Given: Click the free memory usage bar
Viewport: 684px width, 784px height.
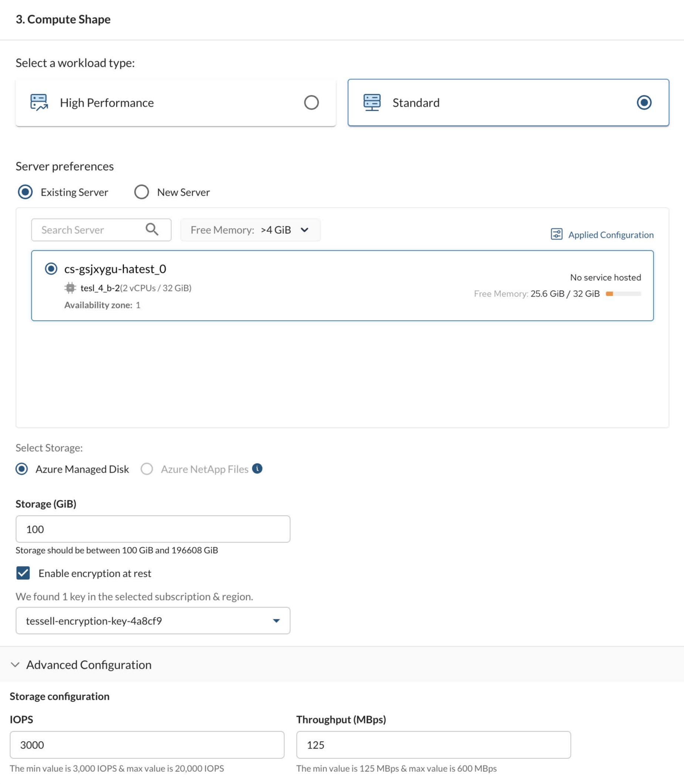Looking at the screenshot, I should pyautogui.click(x=623, y=294).
